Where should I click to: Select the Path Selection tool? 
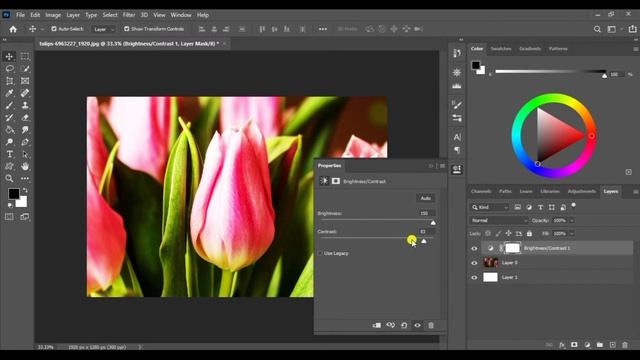coord(25,154)
